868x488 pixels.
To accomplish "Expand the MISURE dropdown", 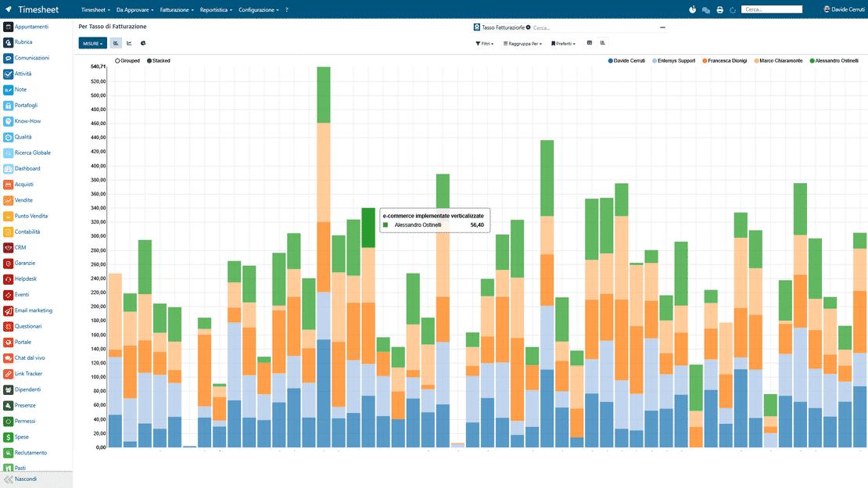I will point(92,43).
